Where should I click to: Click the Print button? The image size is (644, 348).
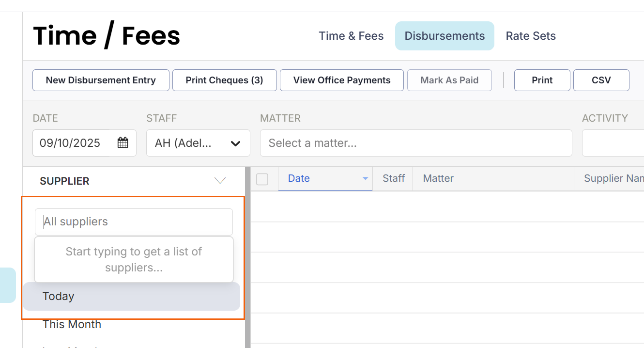click(x=542, y=80)
